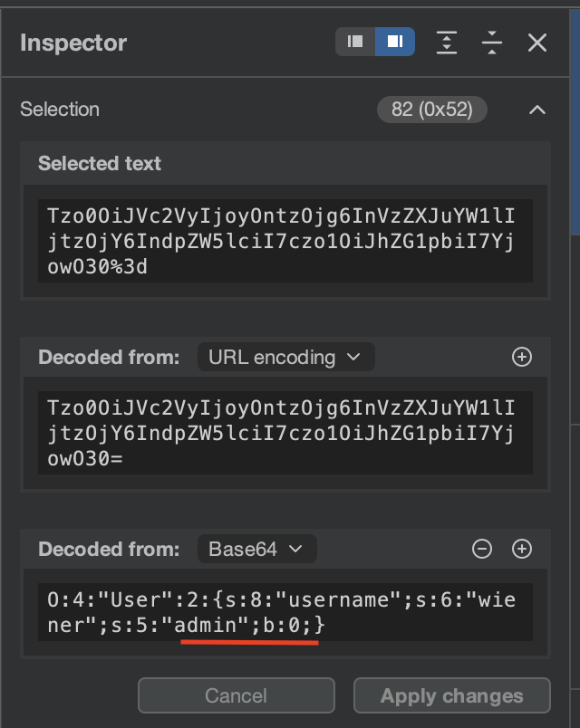
Task: Remove the Base64 decoding layer with minus
Action: click(x=483, y=549)
